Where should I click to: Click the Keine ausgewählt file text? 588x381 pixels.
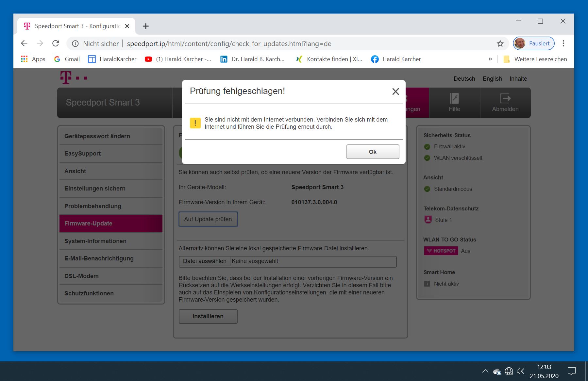point(255,261)
